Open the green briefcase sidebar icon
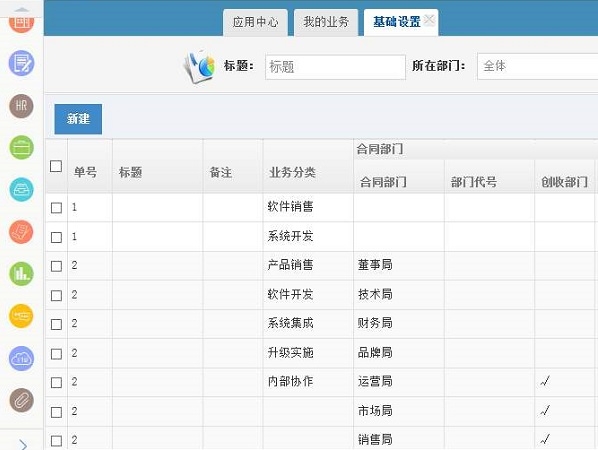This screenshot has height=450, width=598. click(21, 148)
